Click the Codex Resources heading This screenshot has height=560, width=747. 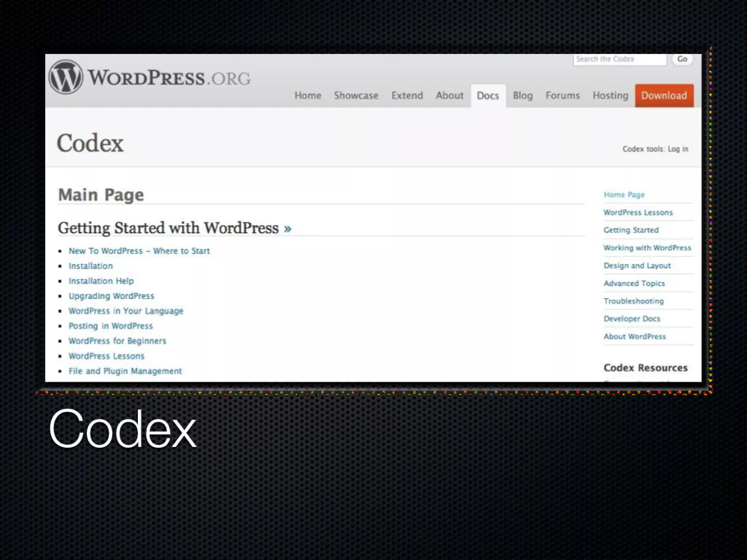coord(646,367)
